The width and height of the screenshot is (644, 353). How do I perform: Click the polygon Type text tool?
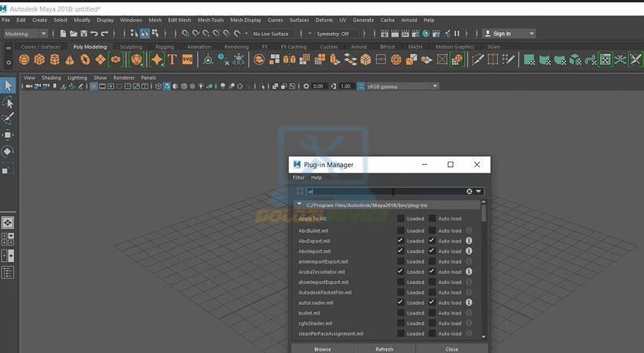coord(172,60)
